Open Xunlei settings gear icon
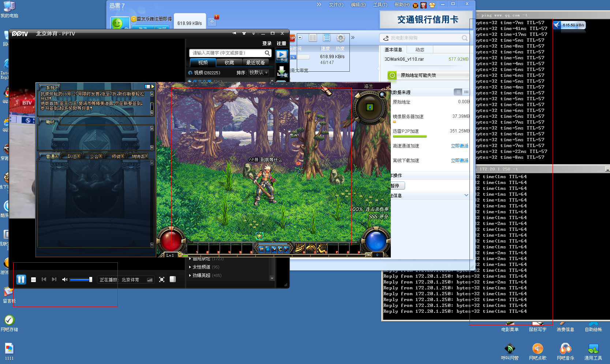This screenshot has height=364, width=610. tap(341, 38)
